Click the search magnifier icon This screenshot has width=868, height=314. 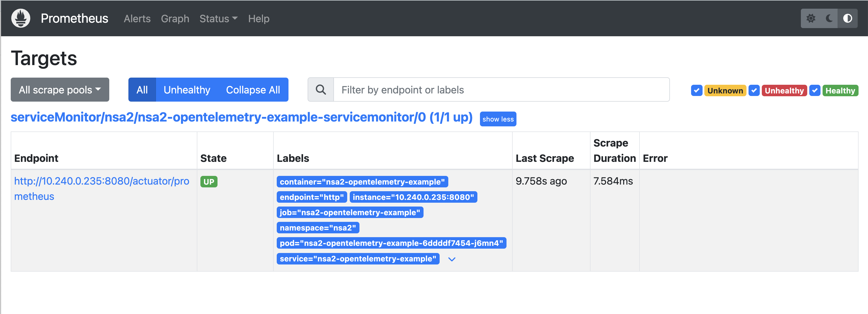pos(321,90)
